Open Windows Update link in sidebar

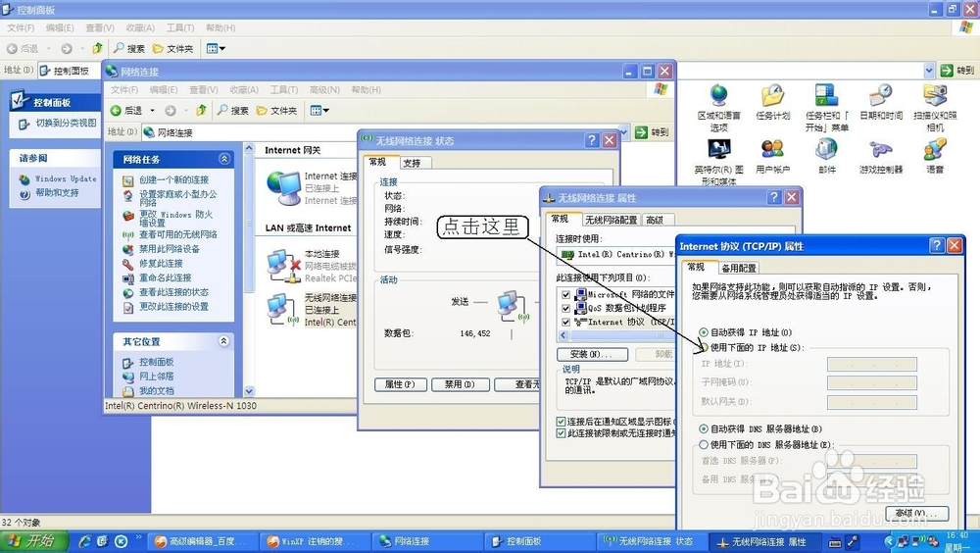tap(66, 178)
